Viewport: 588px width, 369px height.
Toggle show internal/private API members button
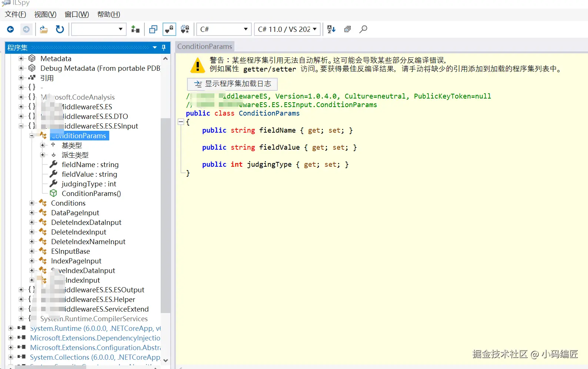169,29
